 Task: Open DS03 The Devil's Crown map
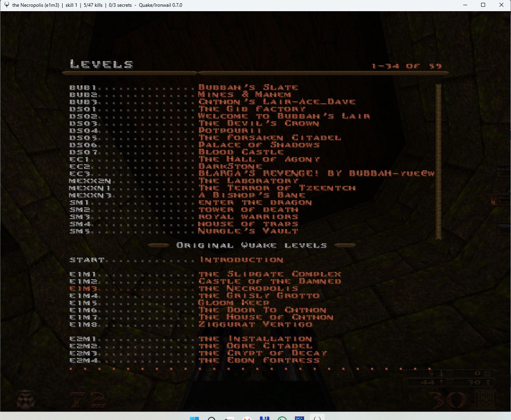(x=195, y=123)
